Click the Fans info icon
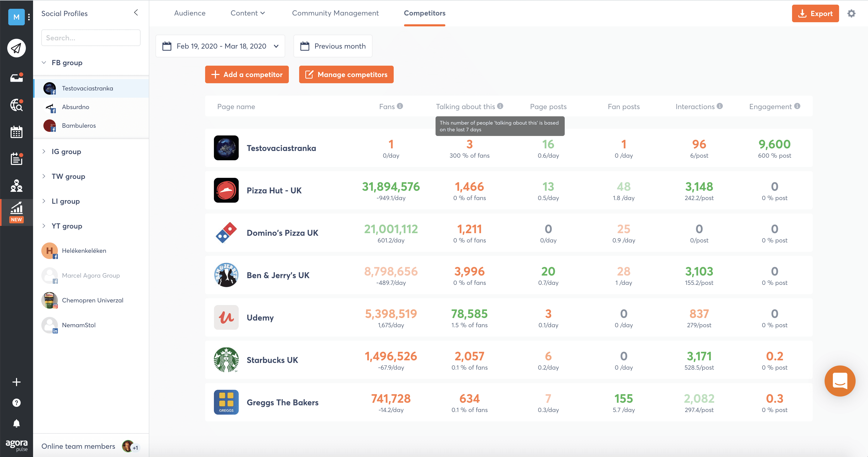 (x=400, y=106)
